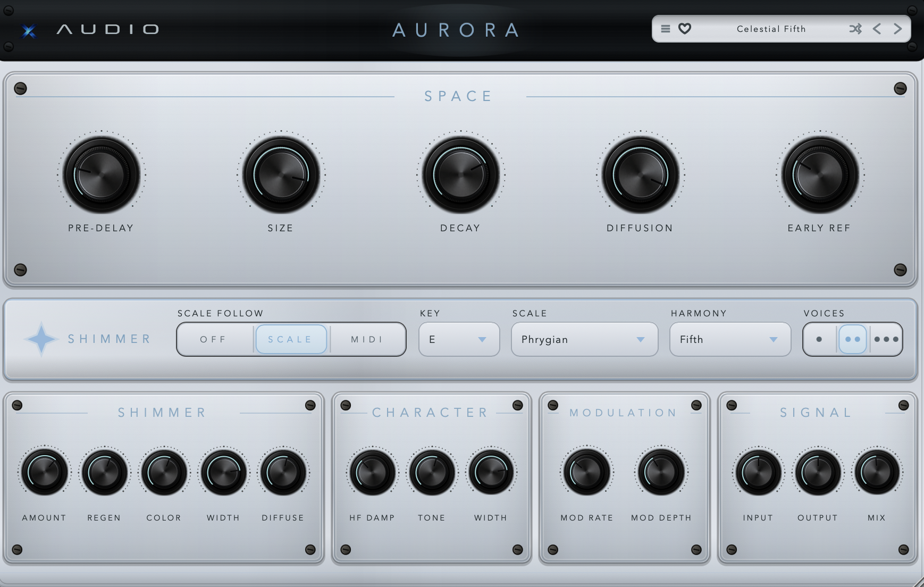The height and width of the screenshot is (587, 924).
Task: Favorite the preset with the heart icon
Action: click(685, 29)
